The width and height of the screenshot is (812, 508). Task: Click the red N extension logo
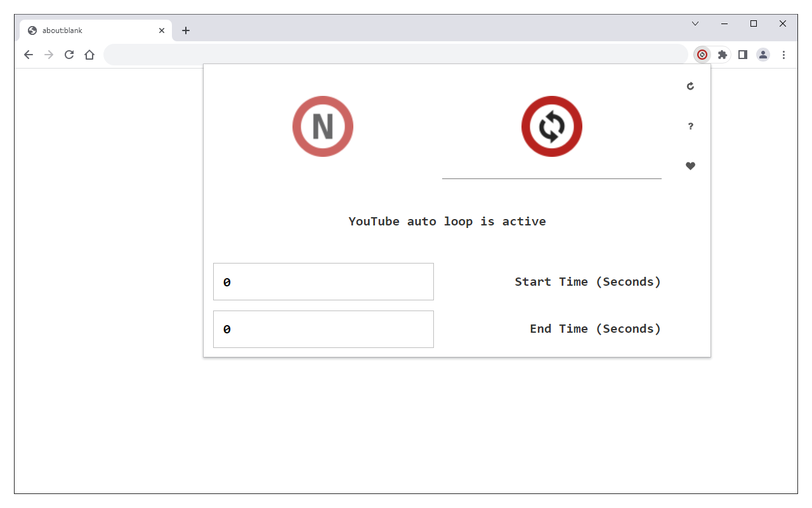(323, 126)
